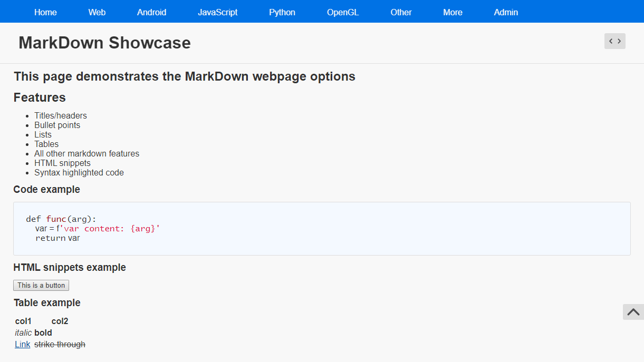This screenshot has height=362, width=644.
Task: Expand the More menu in navbar
Action: 453,12
